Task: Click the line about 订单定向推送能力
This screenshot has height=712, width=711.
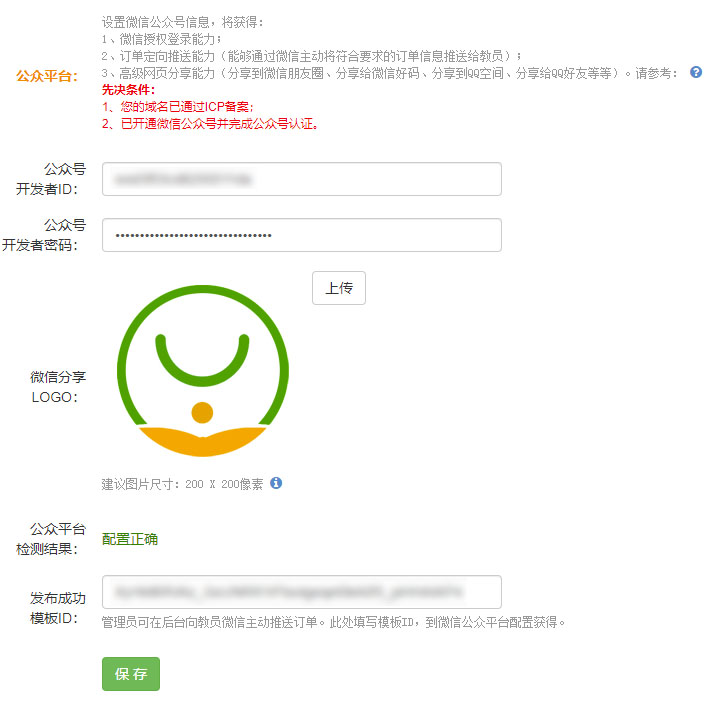Action: 311,56
